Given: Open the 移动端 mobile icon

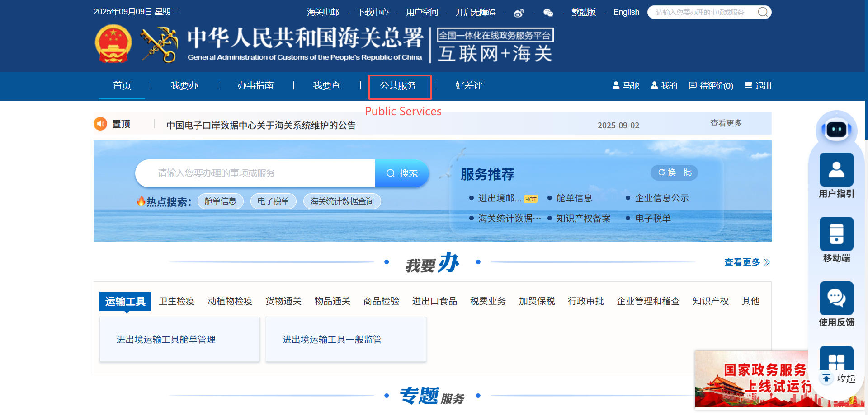Looking at the screenshot, I should tap(836, 234).
